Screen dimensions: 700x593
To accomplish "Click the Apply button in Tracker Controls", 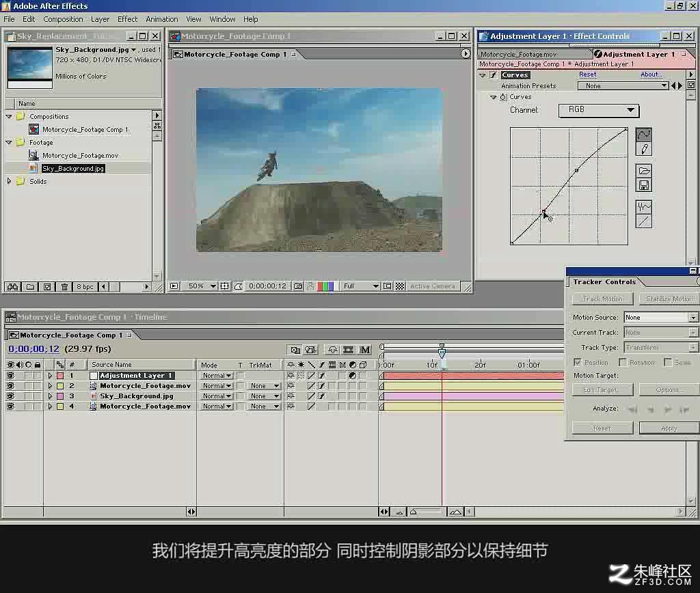I will 669,428.
